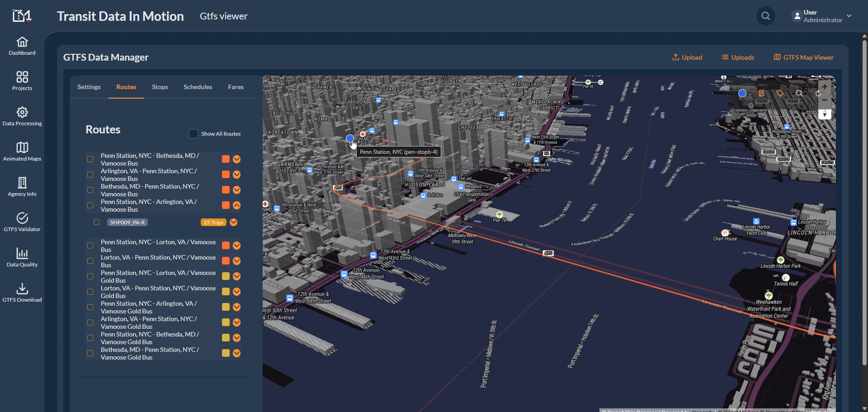Open the GTFS Validator page
Screen dimensions: 868x412
[x=22, y=222]
